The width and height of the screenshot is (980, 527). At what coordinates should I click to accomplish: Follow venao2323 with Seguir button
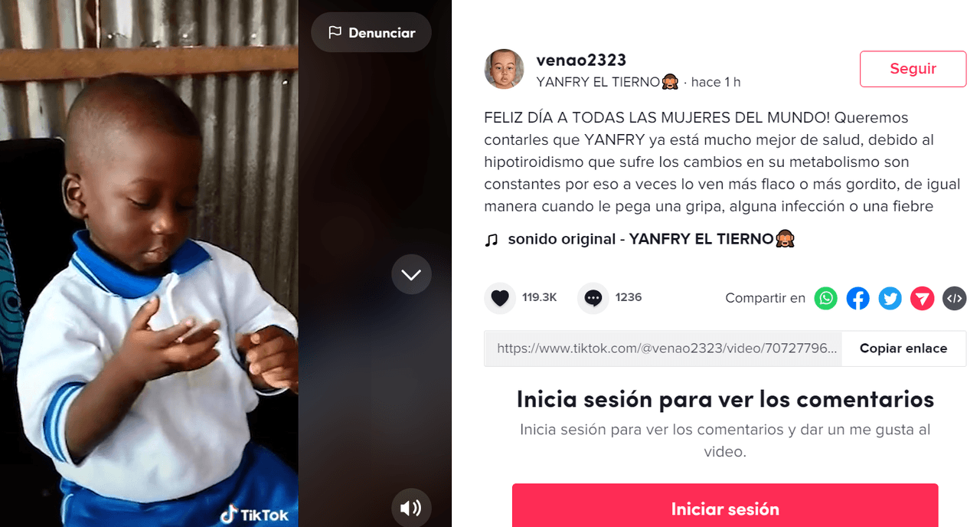coord(913,69)
